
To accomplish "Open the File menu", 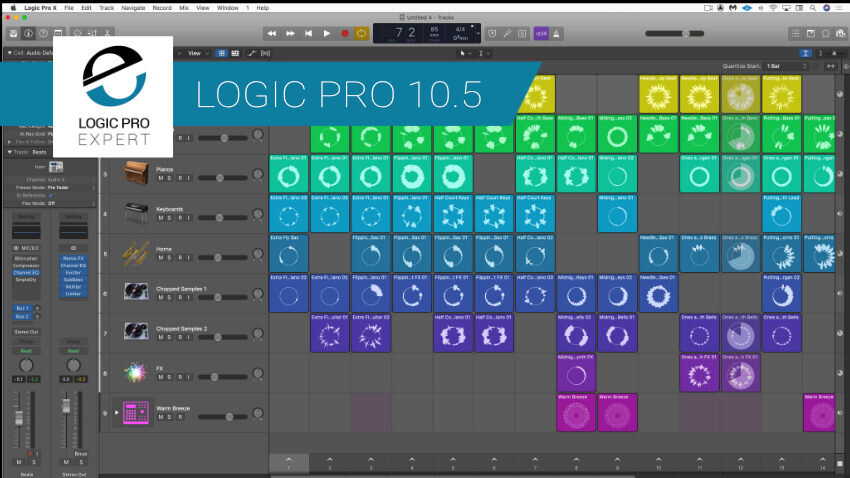I will [69, 8].
